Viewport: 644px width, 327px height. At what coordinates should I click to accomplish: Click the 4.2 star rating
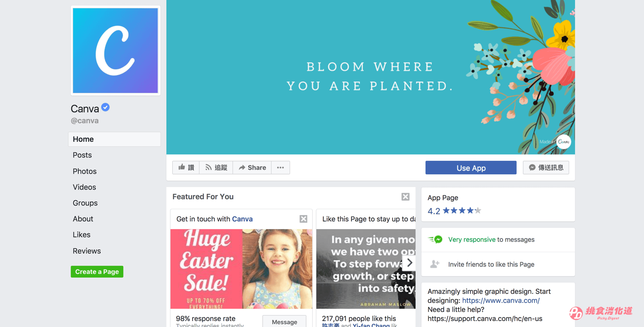click(455, 211)
